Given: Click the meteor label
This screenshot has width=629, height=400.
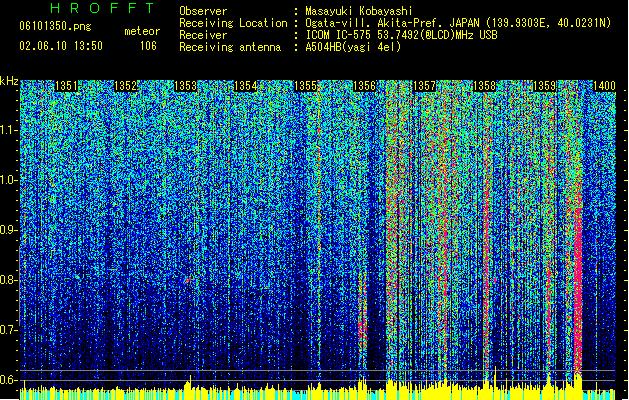Looking at the screenshot, I should [142, 31].
